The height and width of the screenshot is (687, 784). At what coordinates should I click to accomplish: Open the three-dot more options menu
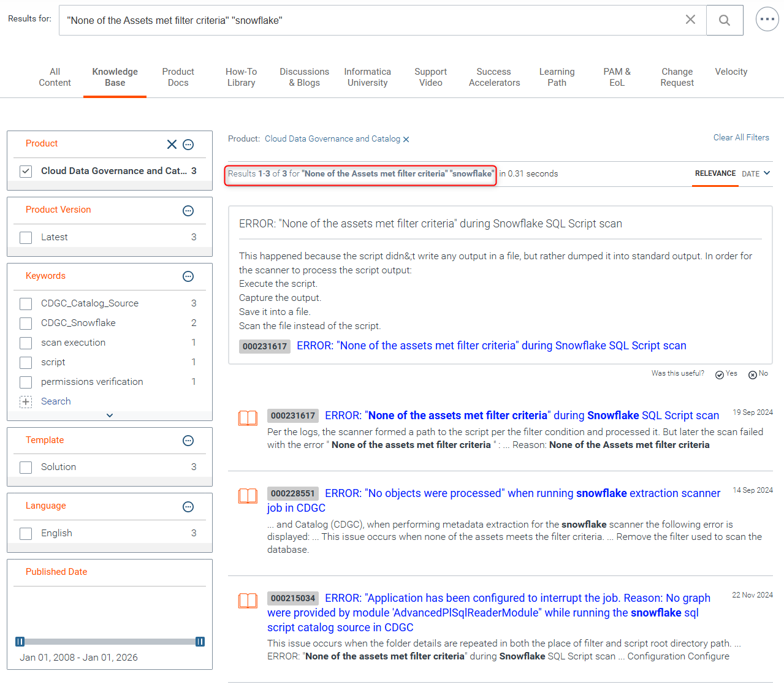click(x=767, y=19)
